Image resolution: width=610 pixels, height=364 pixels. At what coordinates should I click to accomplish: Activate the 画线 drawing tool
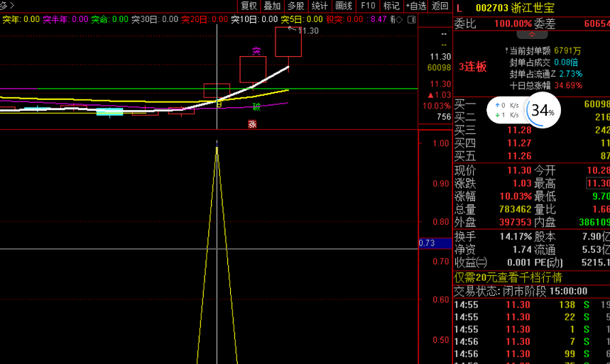pyautogui.click(x=344, y=6)
